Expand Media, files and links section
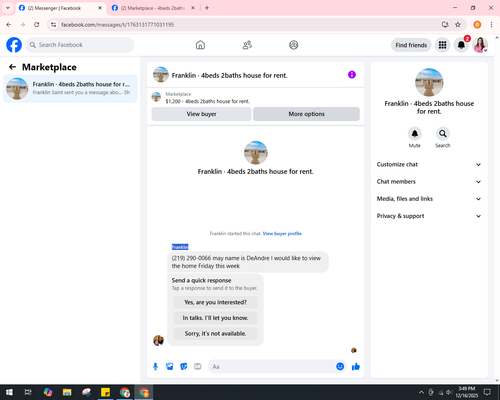 point(429,199)
